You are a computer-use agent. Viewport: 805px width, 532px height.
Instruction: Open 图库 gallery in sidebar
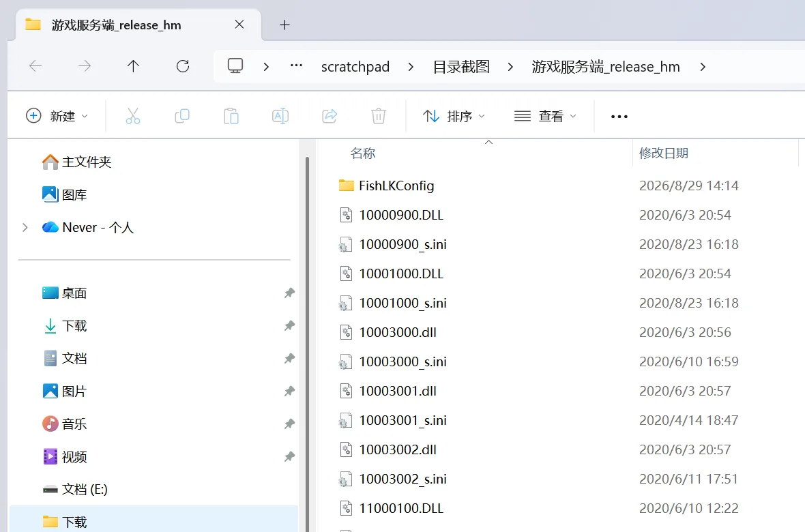pyautogui.click(x=65, y=194)
